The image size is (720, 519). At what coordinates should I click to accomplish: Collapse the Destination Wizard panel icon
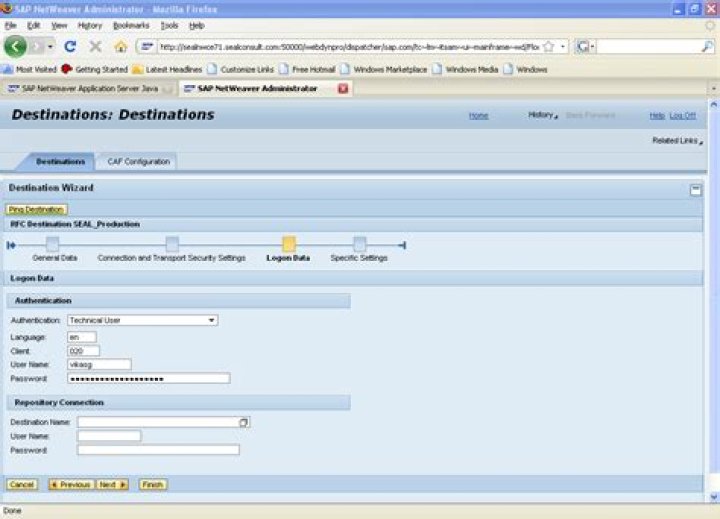[695, 190]
